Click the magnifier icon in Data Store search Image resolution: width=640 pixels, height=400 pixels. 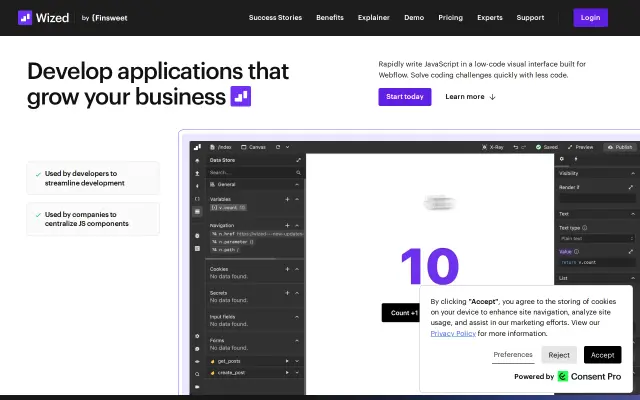tap(298, 173)
